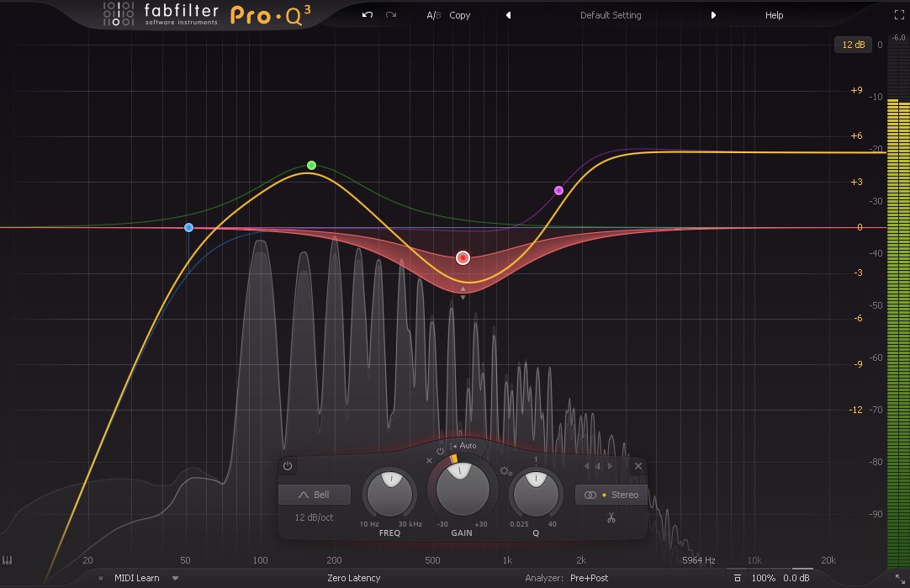This screenshot has width=910, height=588.
Task: Click the scissors split band icon
Action: coord(611,518)
